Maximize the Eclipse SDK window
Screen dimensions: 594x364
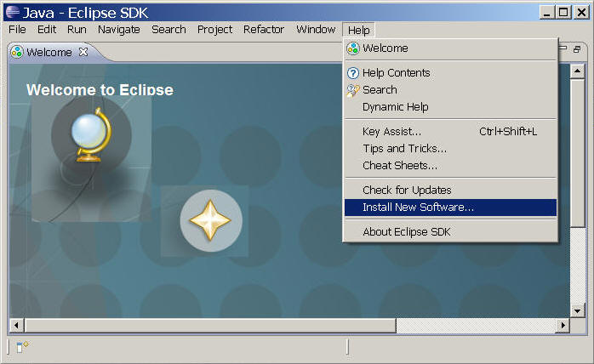pyautogui.click(x=563, y=13)
